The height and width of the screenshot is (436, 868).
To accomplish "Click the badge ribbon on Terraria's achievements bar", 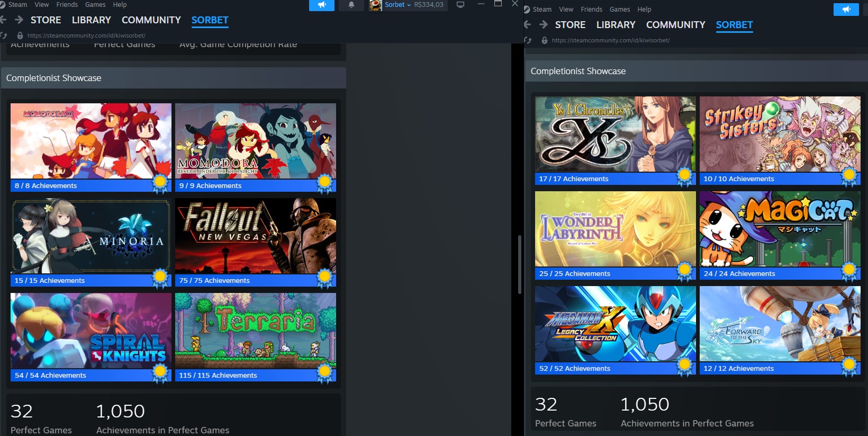I will pyautogui.click(x=324, y=373).
